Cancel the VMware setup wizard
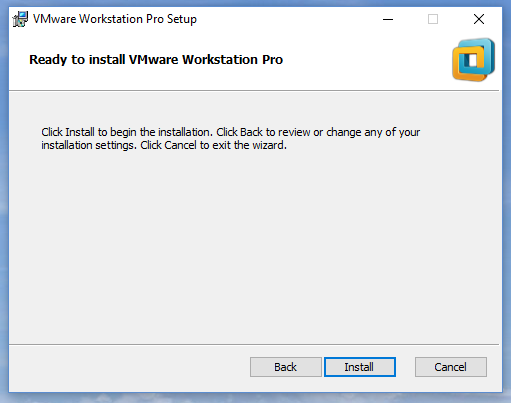Screen dimensions: 511x403 pyautogui.click(x=451, y=367)
